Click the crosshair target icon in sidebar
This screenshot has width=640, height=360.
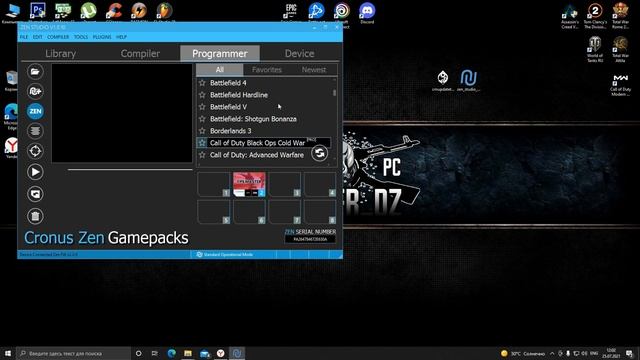[35, 151]
